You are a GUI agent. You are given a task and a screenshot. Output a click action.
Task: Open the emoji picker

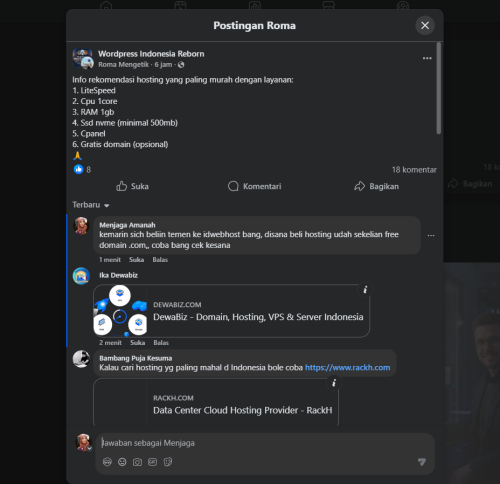point(122,462)
